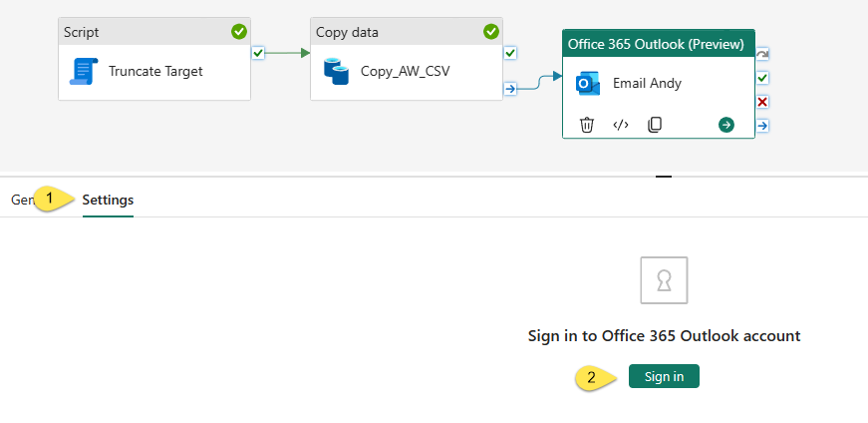Screen dimensions: 868x423
Task: Switch to the Settings tab
Action: tap(108, 201)
